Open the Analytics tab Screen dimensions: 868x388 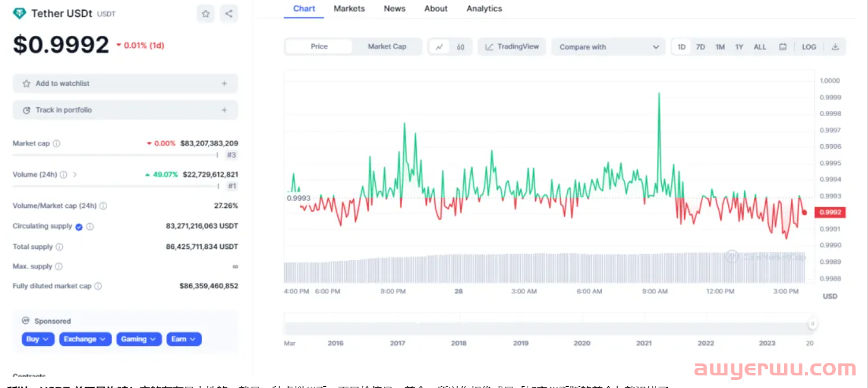coord(484,9)
